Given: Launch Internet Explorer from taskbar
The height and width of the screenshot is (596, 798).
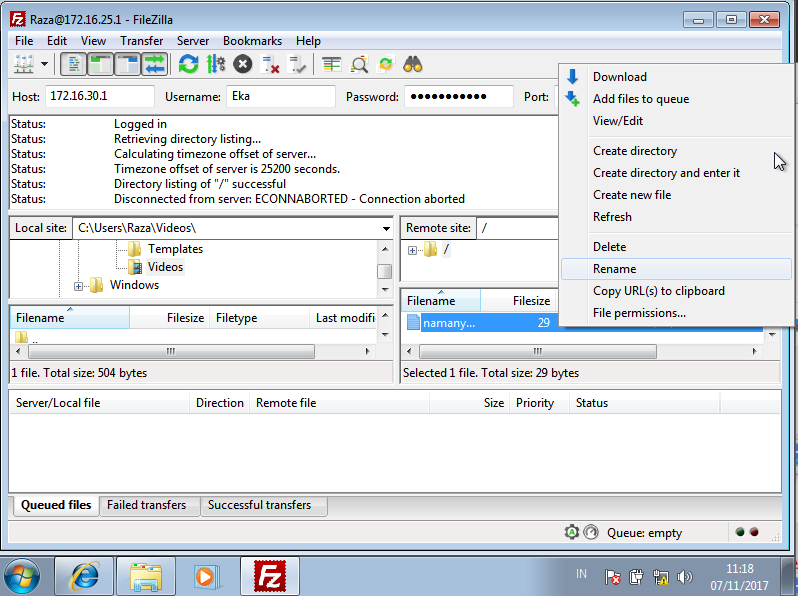Looking at the screenshot, I should 84,577.
